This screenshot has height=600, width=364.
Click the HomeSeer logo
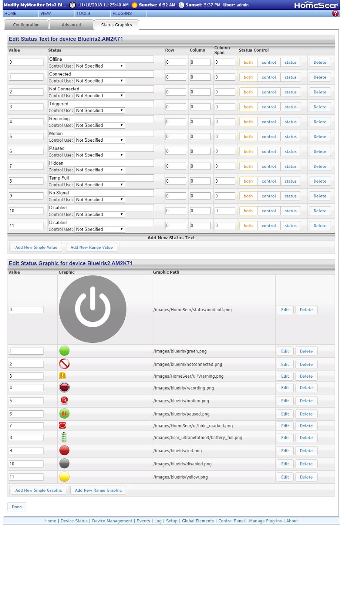pos(316,5)
